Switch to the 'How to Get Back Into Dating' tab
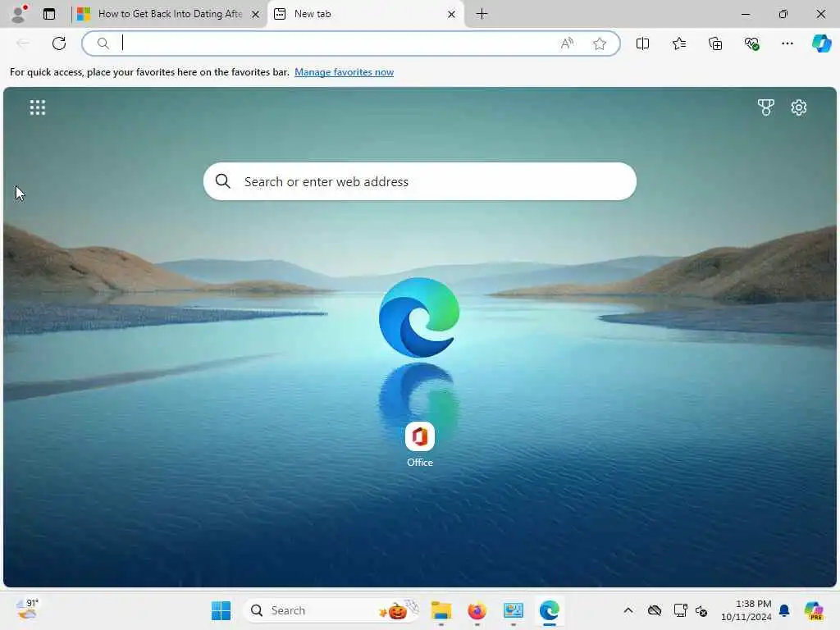840x630 pixels. pyautogui.click(x=170, y=14)
